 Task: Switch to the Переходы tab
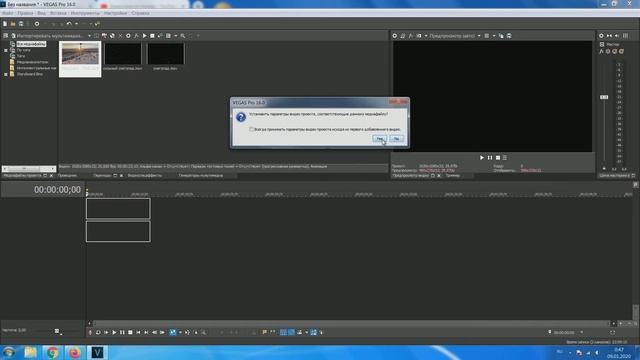[102, 176]
